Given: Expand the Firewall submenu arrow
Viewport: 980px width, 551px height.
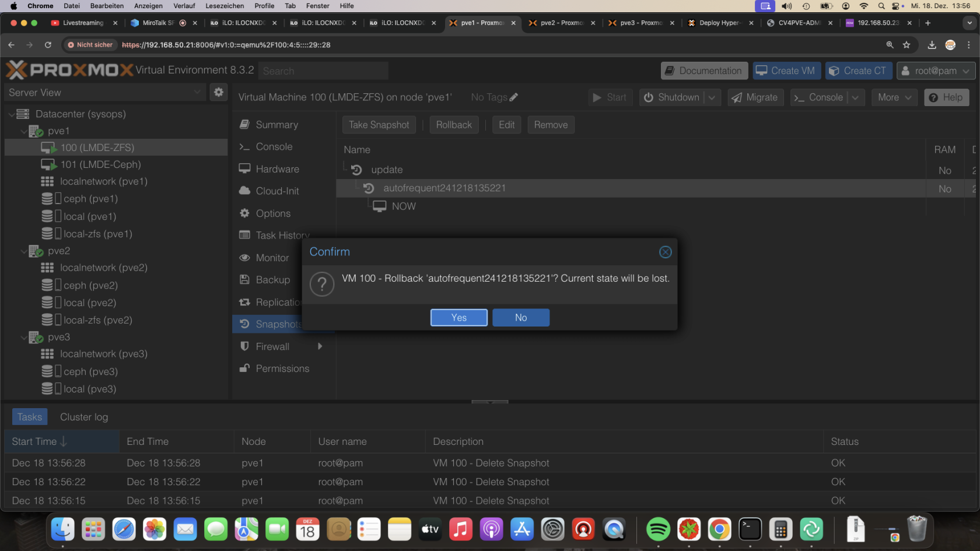Looking at the screenshot, I should coord(320,346).
